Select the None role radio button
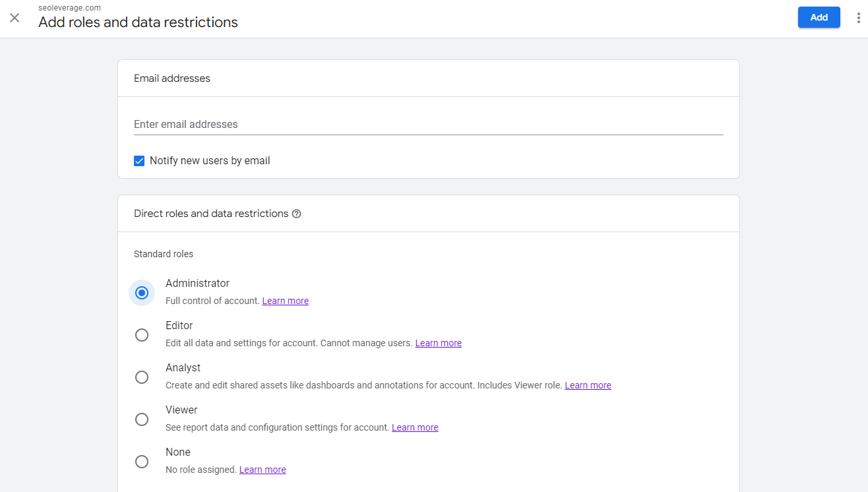The width and height of the screenshot is (868, 492). [x=142, y=462]
